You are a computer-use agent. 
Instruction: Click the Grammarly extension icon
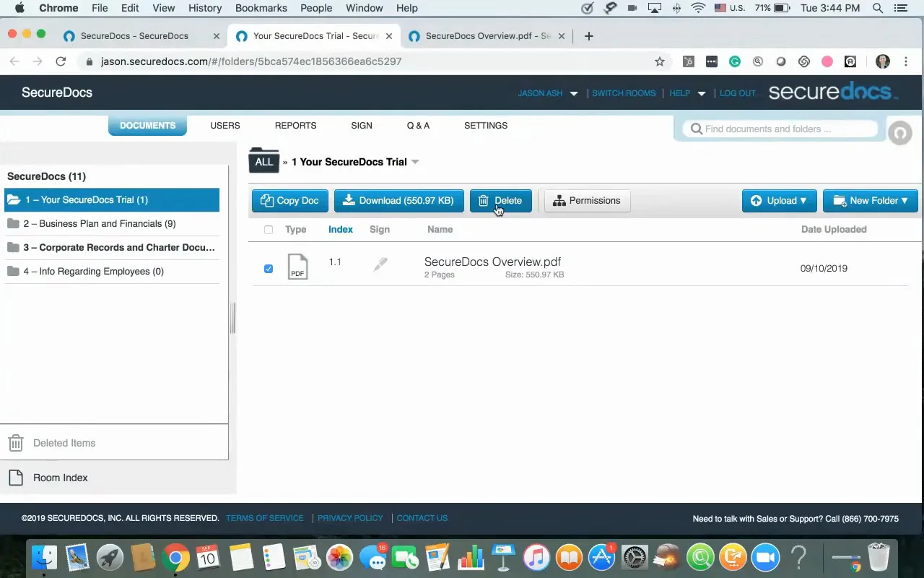pyautogui.click(x=735, y=61)
